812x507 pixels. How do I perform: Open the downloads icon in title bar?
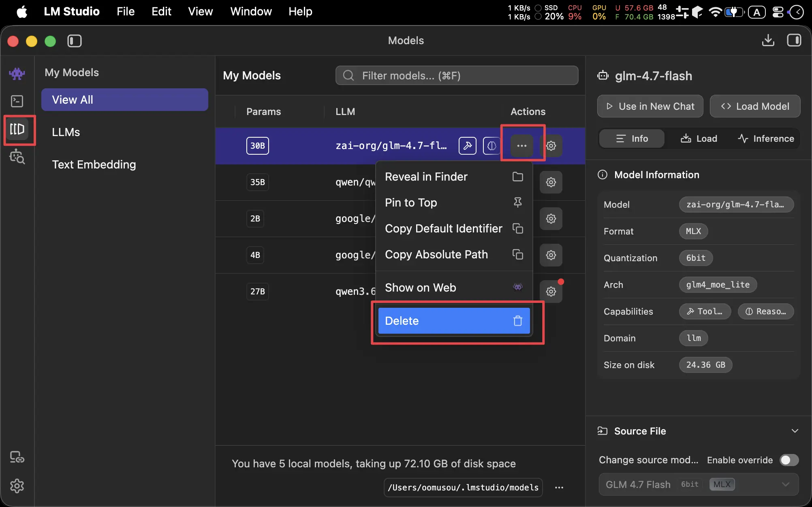click(768, 40)
